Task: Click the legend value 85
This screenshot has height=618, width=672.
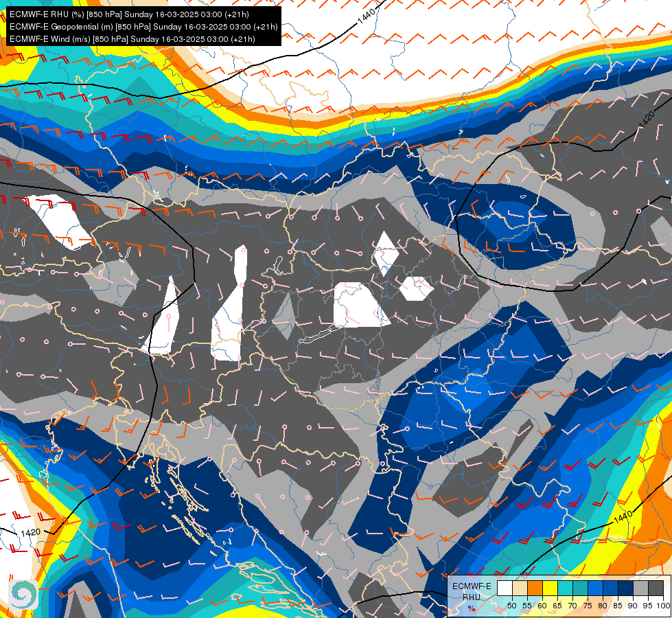Action: point(618,606)
